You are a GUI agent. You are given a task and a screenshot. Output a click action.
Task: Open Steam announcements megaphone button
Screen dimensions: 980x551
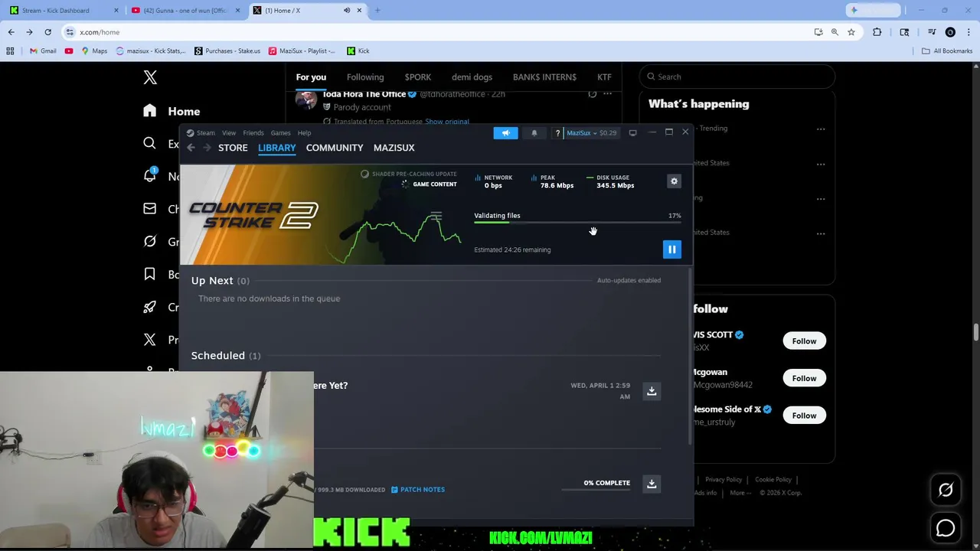tap(505, 132)
